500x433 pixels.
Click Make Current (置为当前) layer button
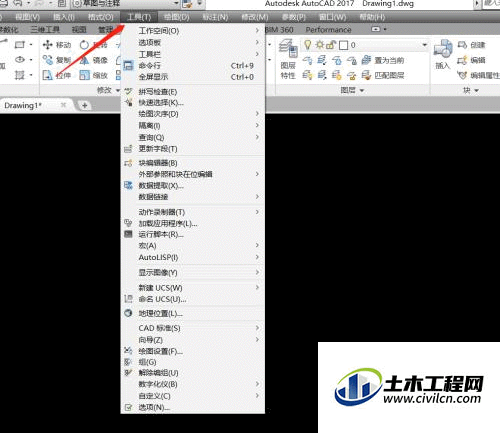[x=383, y=60]
